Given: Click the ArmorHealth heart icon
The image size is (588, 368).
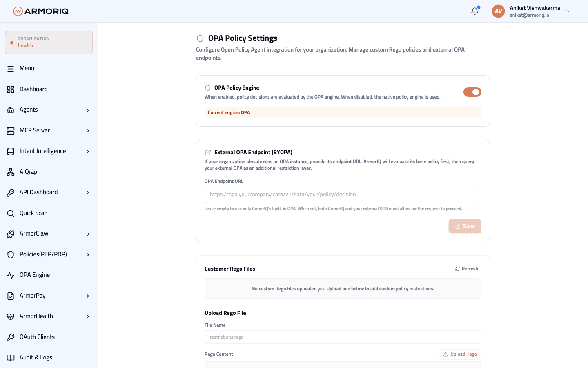Looking at the screenshot, I should pos(11,316).
